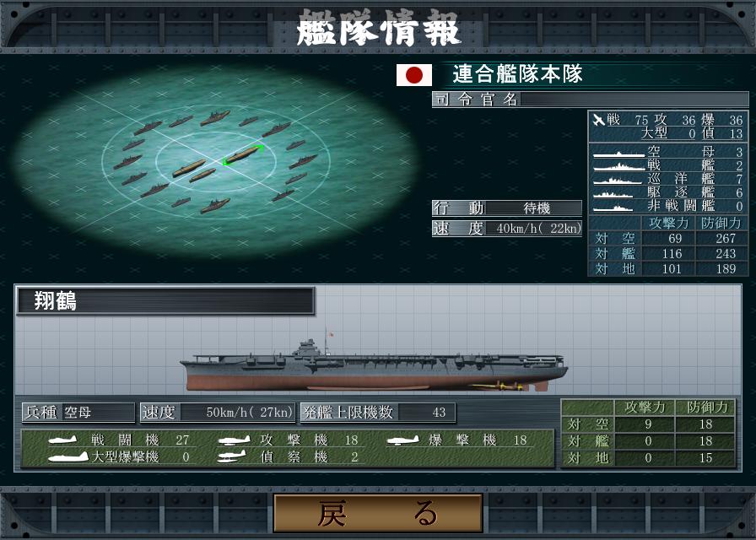Click the 戦闘機 fighter plane icon

(62, 440)
